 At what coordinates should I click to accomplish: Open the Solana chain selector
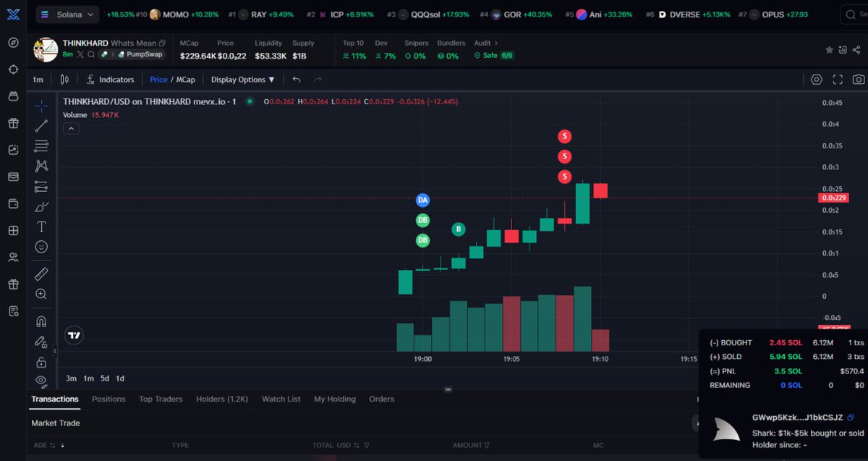pos(68,14)
